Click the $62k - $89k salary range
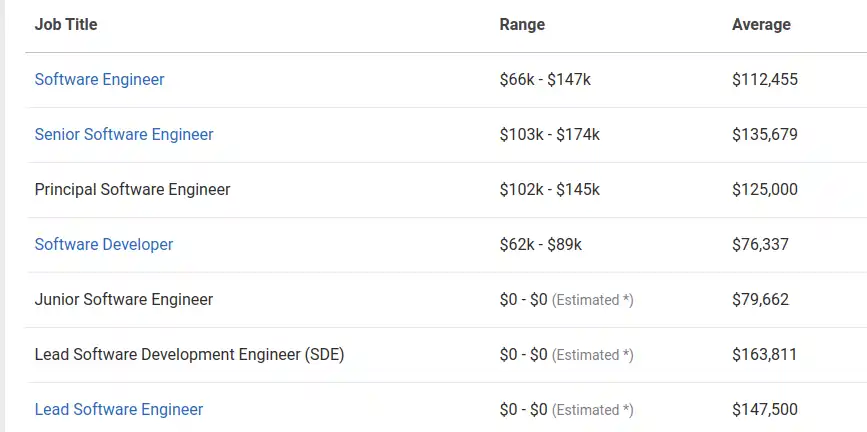The image size is (867, 432). click(541, 244)
